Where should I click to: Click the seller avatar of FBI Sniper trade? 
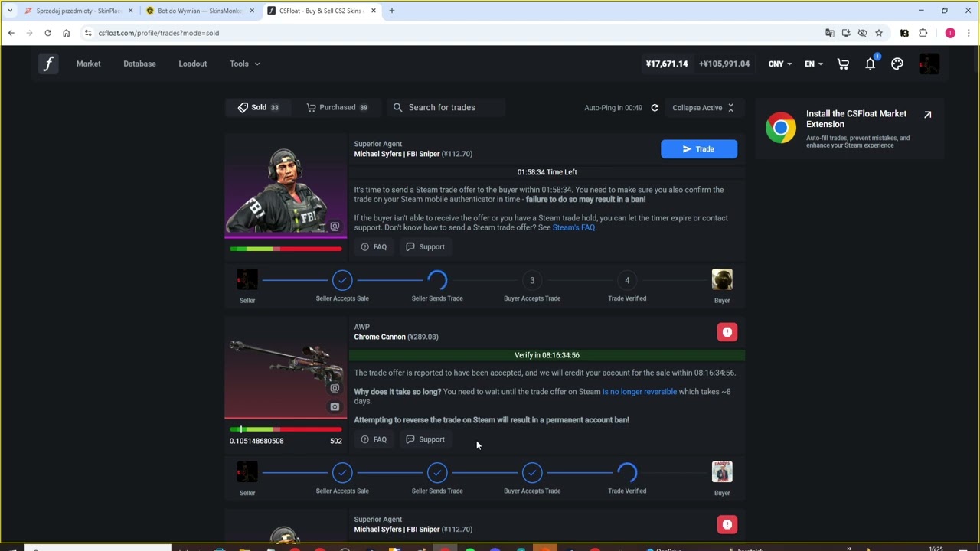click(247, 280)
